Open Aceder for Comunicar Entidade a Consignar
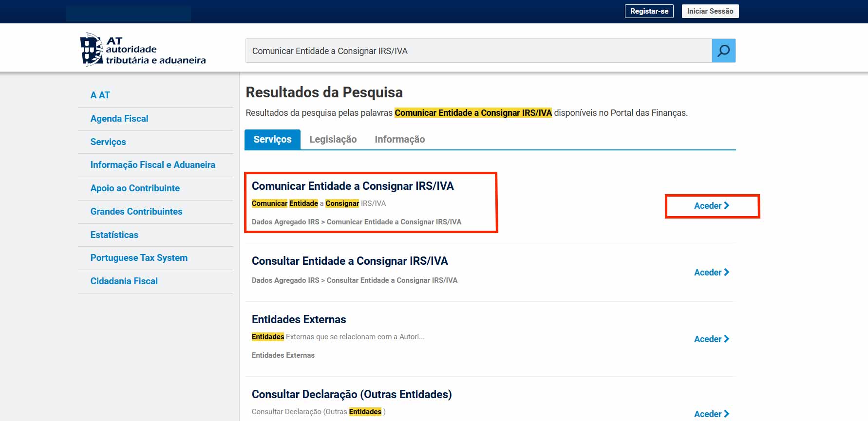The image size is (868, 421). (x=711, y=206)
